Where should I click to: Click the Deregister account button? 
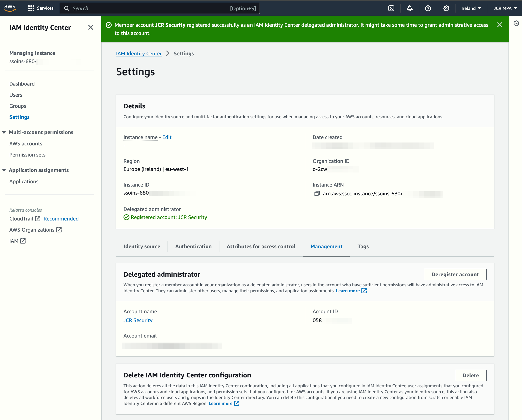455,274
